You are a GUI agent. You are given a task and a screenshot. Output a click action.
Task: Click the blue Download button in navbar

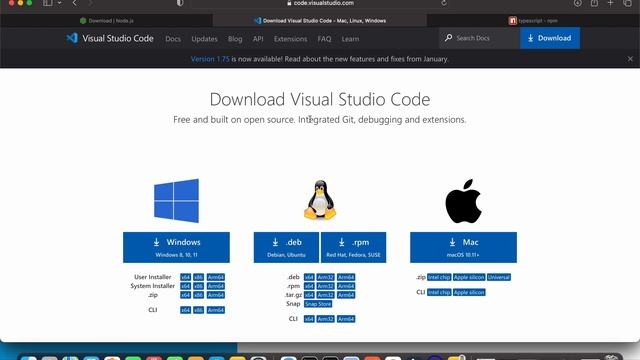tap(550, 38)
